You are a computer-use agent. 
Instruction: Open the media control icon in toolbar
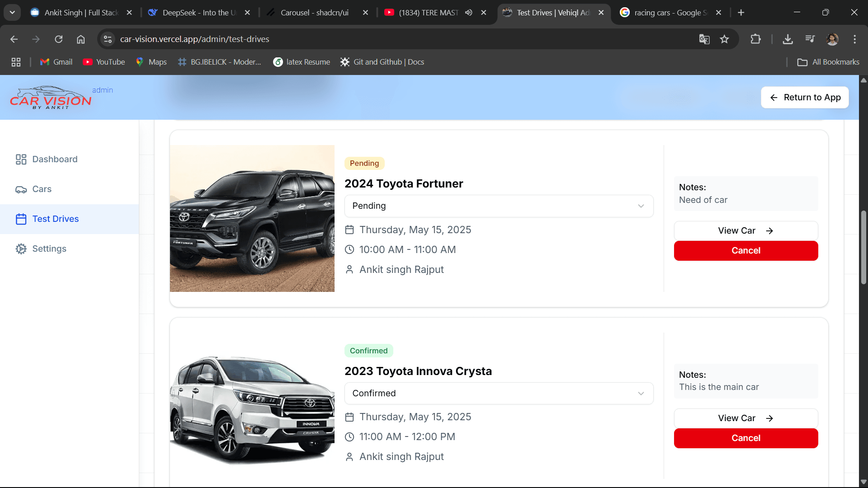coord(810,39)
